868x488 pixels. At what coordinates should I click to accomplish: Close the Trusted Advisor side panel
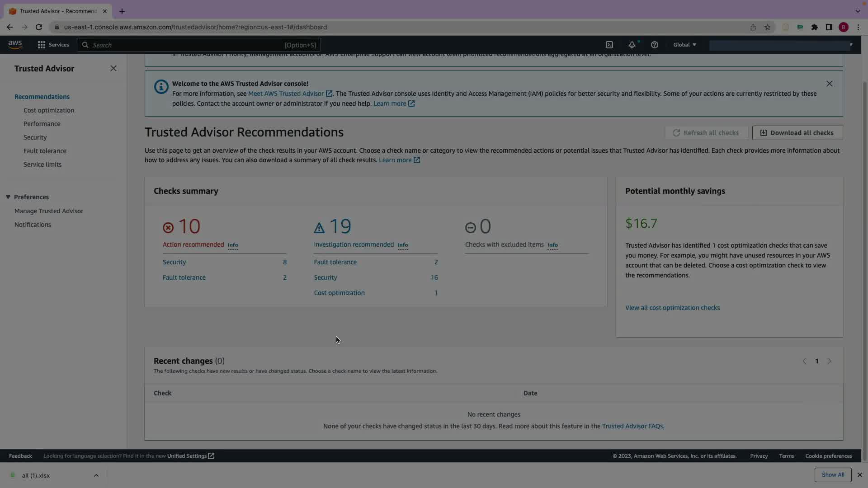point(113,68)
